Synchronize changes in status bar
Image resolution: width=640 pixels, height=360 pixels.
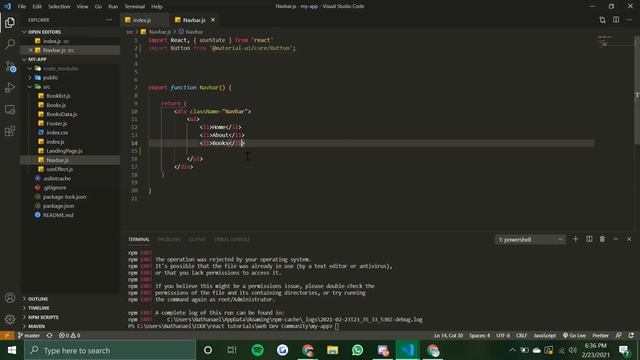pyautogui.click(x=49, y=336)
